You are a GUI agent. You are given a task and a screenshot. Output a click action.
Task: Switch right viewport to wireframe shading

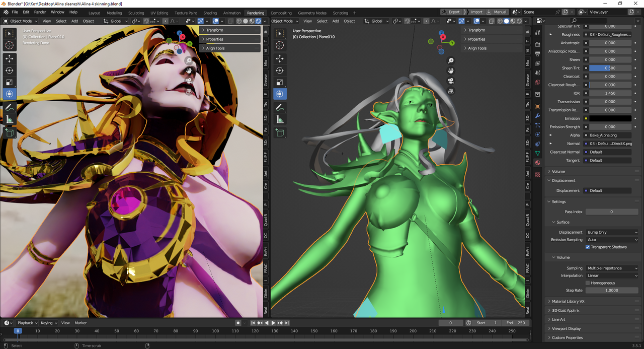(500, 21)
